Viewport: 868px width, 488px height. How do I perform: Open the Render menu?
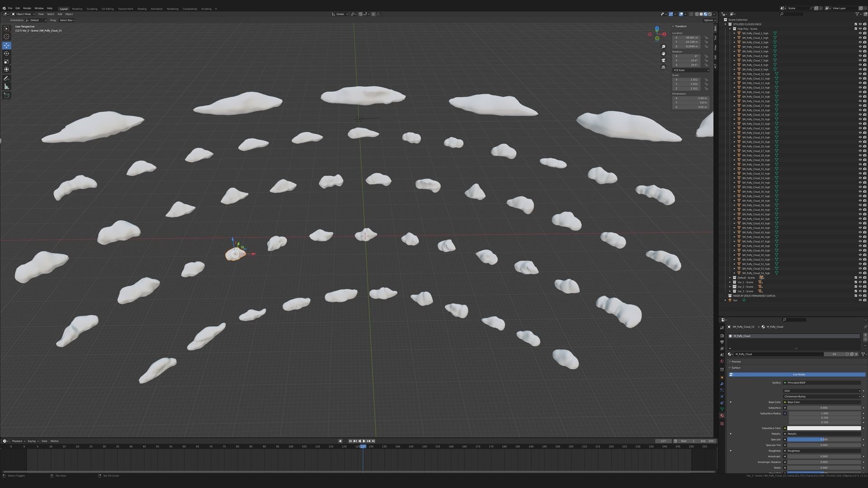click(x=27, y=8)
